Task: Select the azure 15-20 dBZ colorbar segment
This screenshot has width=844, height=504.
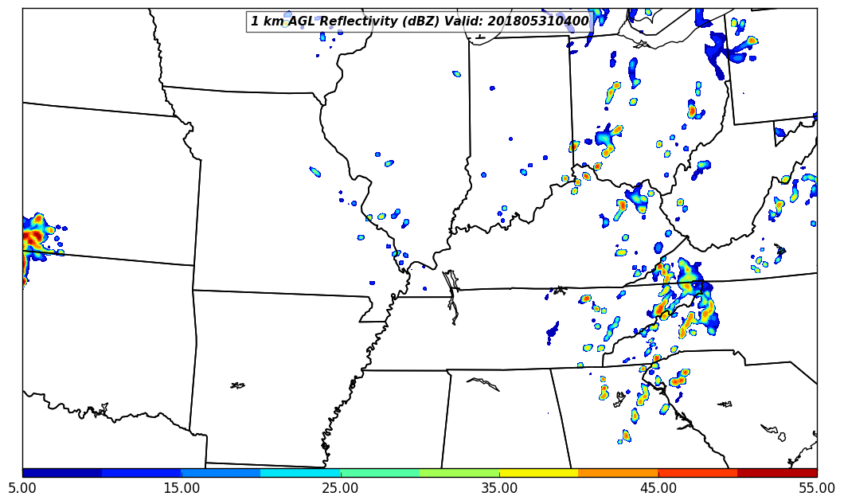Action: [221, 473]
